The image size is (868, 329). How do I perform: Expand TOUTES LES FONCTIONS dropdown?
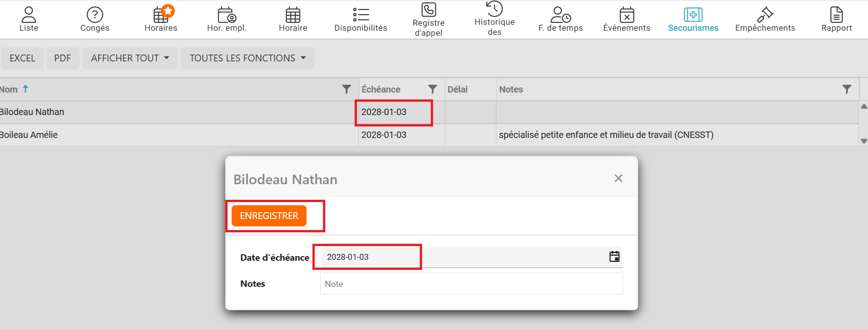[247, 58]
